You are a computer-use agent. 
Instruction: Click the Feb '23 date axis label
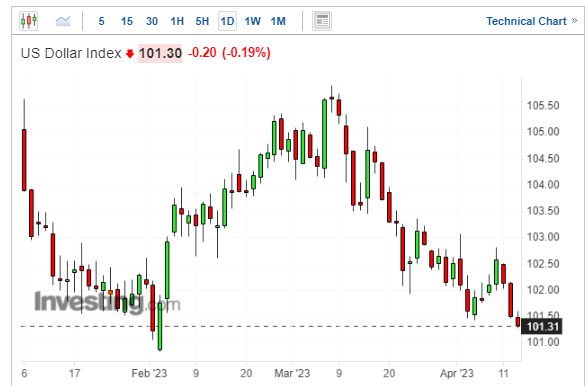click(149, 373)
